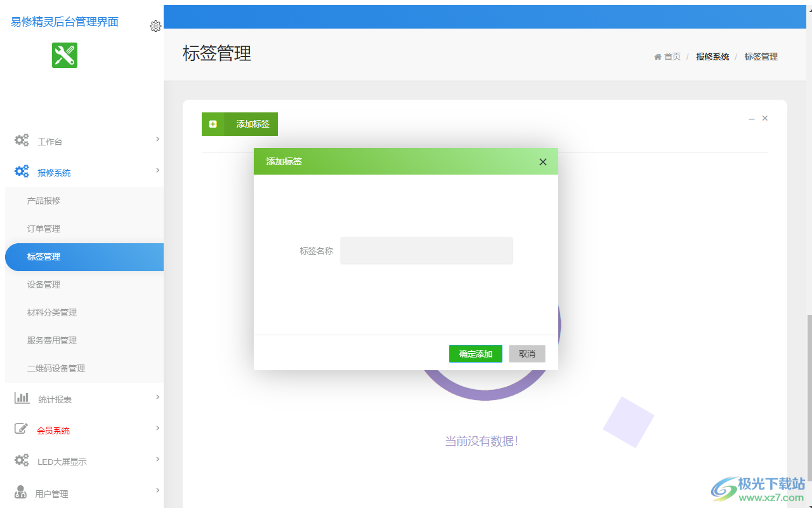Collapse the 报修系统 menu chevron
The width and height of the screenshot is (812, 508).
point(157,170)
